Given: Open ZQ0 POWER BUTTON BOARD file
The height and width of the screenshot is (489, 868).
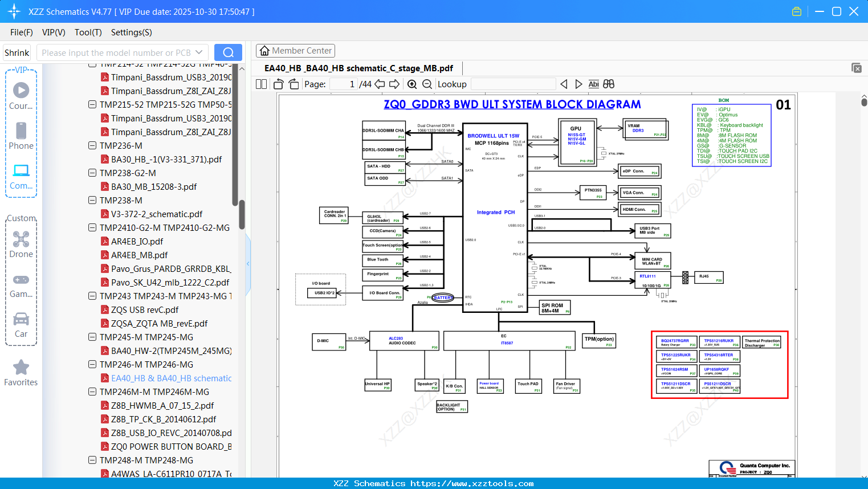Looking at the screenshot, I should tap(171, 447).
